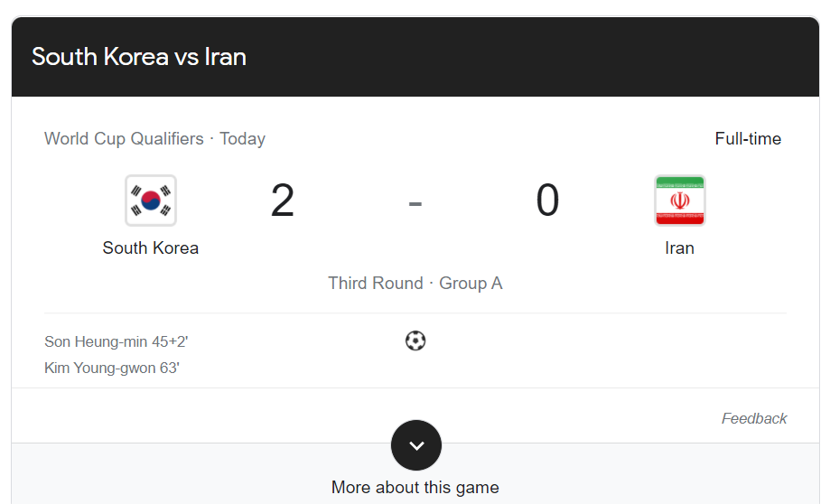
Task: Click the 'Group A' text
Action: [x=471, y=283]
